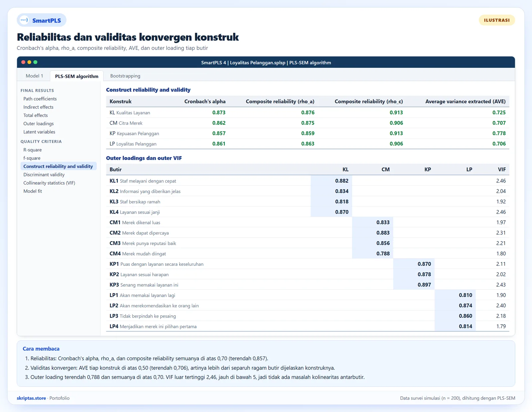Viewport: 532px width, 412px height.
Task: Select the KL Kualitas Layanan construct row
Action: [308, 113]
